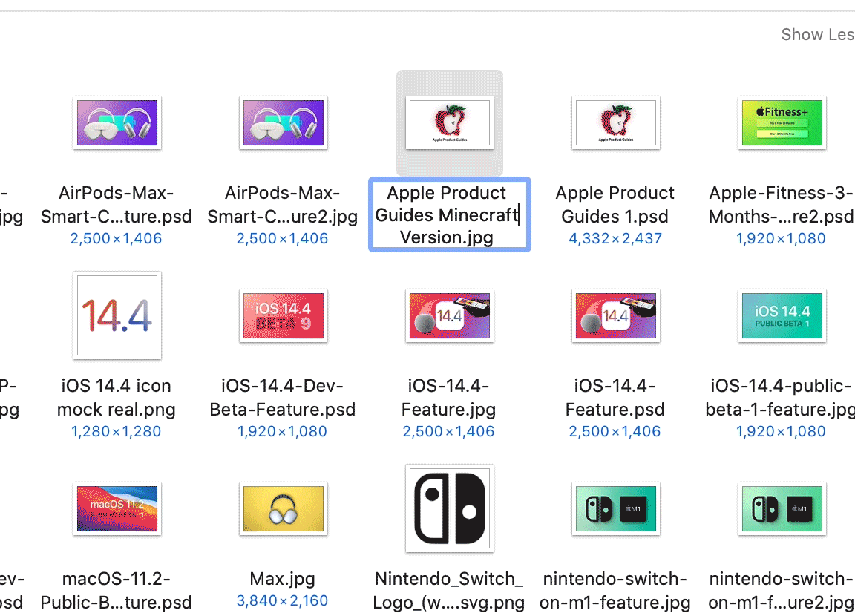Click the file name AirPods-Max-Smart-C...ure2.jpg
The width and height of the screenshot is (855, 616).
tap(283, 204)
